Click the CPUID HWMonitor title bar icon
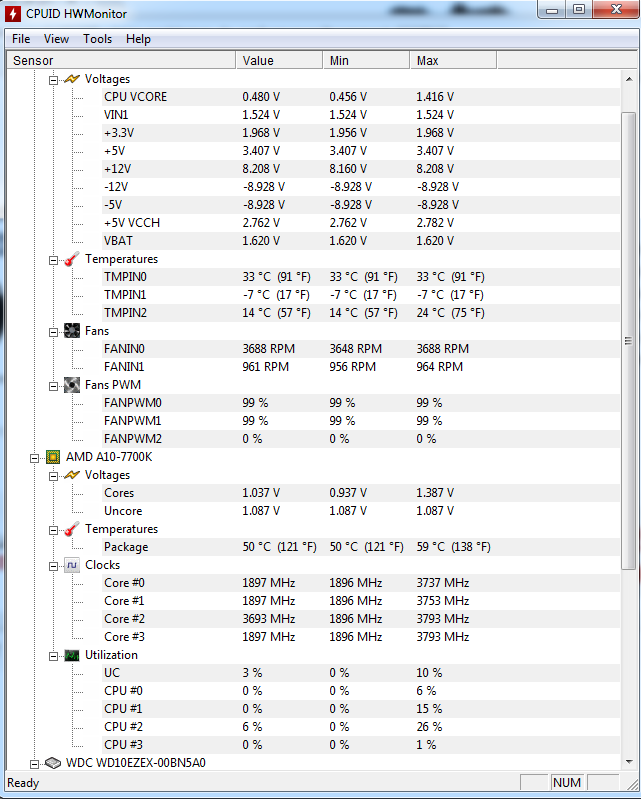642x801 pixels. pos(13,14)
